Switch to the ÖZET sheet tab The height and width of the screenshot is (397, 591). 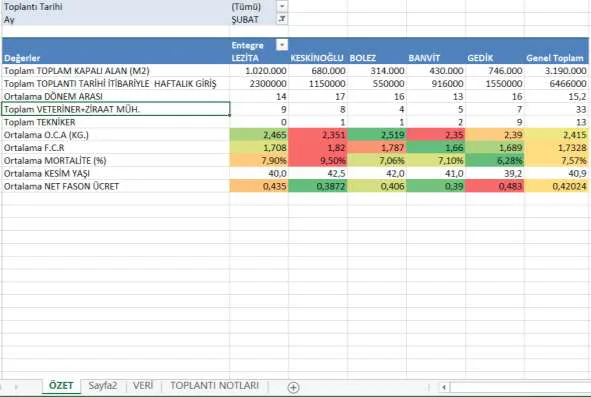[x=61, y=386]
